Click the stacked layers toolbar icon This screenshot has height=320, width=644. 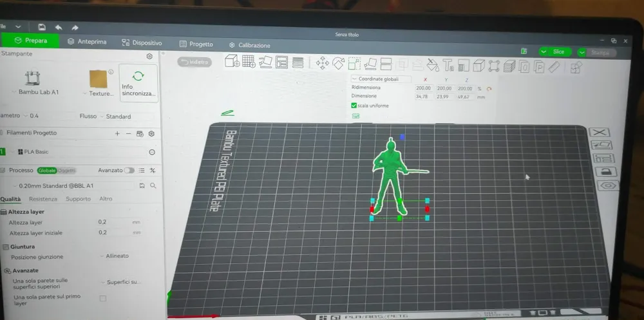click(x=509, y=66)
